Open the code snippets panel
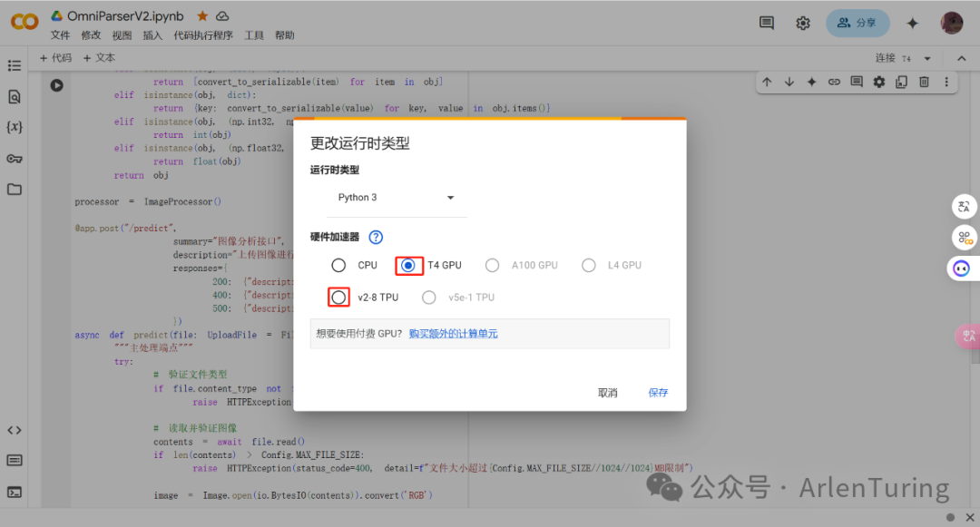This screenshot has height=527, width=980. pyautogui.click(x=14, y=430)
